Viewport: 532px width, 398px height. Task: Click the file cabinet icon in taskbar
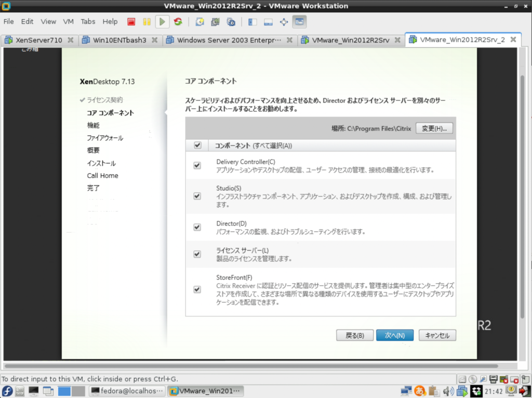click(20, 391)
